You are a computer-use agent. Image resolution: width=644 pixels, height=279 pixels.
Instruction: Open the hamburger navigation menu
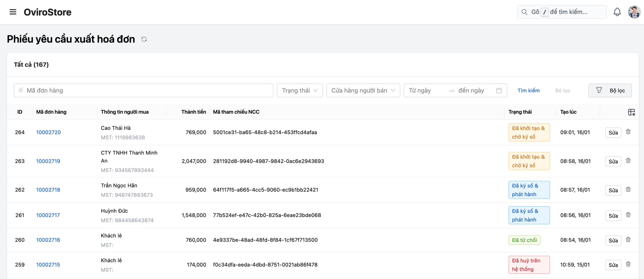(13, 12)
